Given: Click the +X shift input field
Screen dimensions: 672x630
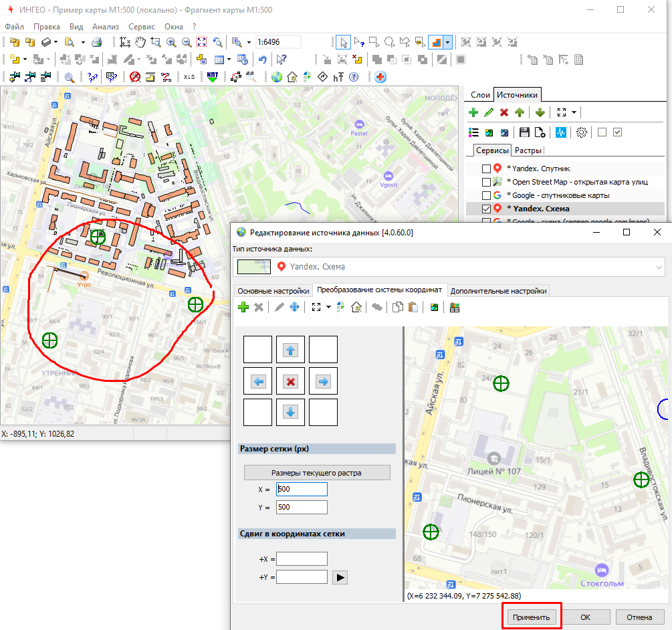Looking at the screenshot, I should (x=302, y=559).
